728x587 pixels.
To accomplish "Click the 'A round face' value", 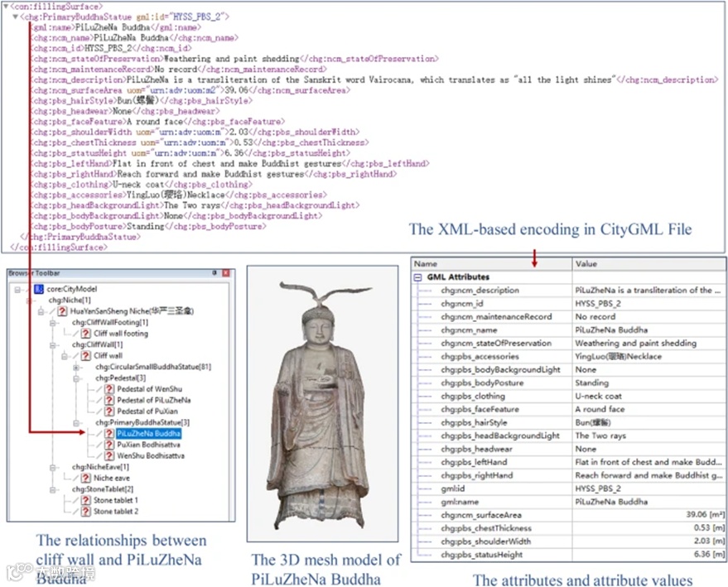I will click(600, 409).
